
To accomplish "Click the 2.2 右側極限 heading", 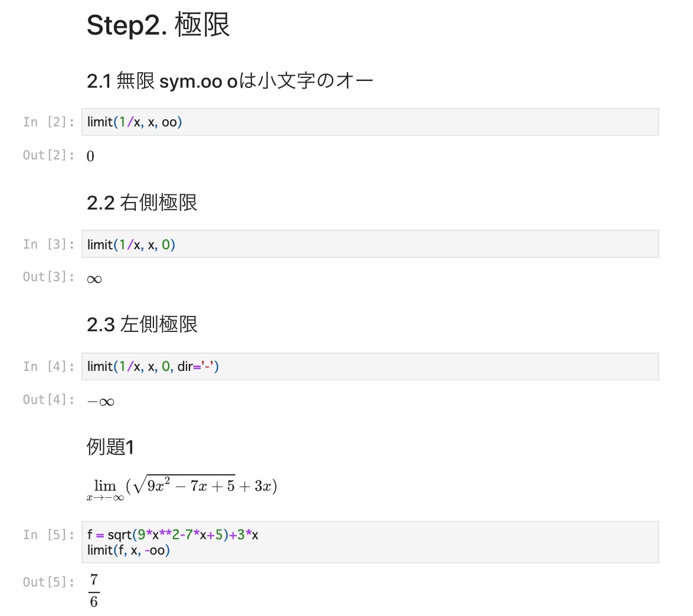I will click(142, 203).
